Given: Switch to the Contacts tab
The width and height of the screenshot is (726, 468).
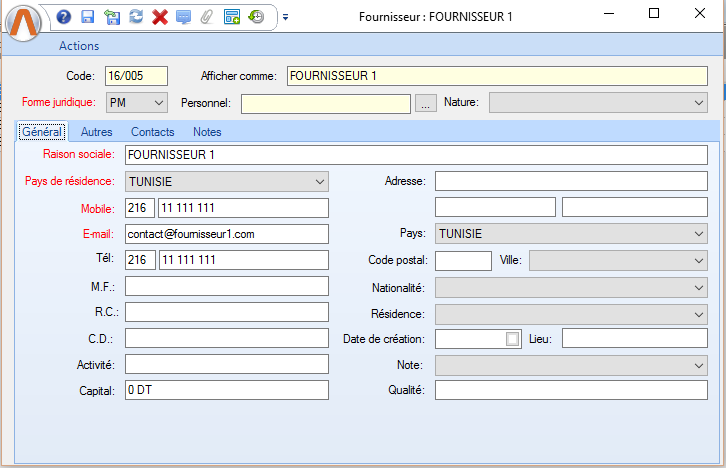Looking at the screenshot, I should [x=152, y=132].
